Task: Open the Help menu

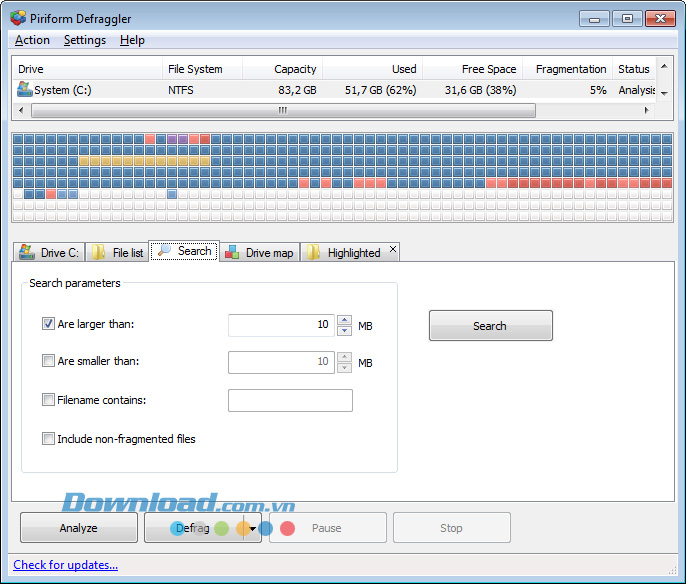Action: point(132,40)
